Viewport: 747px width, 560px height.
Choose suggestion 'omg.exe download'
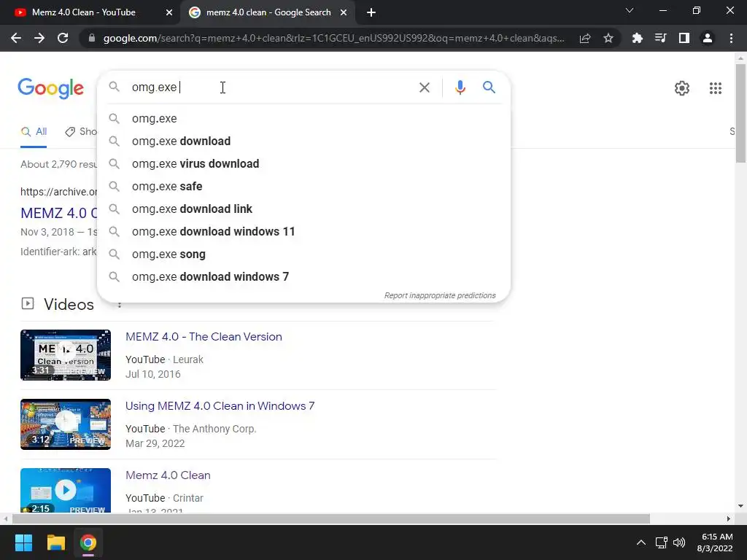point(303,141)
